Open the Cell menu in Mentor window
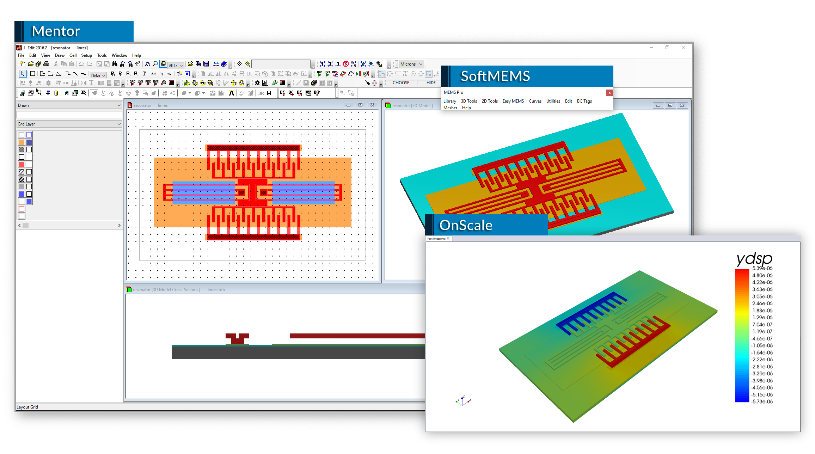Viewport: 815px width, 454px height. click(x=73, y=55)
